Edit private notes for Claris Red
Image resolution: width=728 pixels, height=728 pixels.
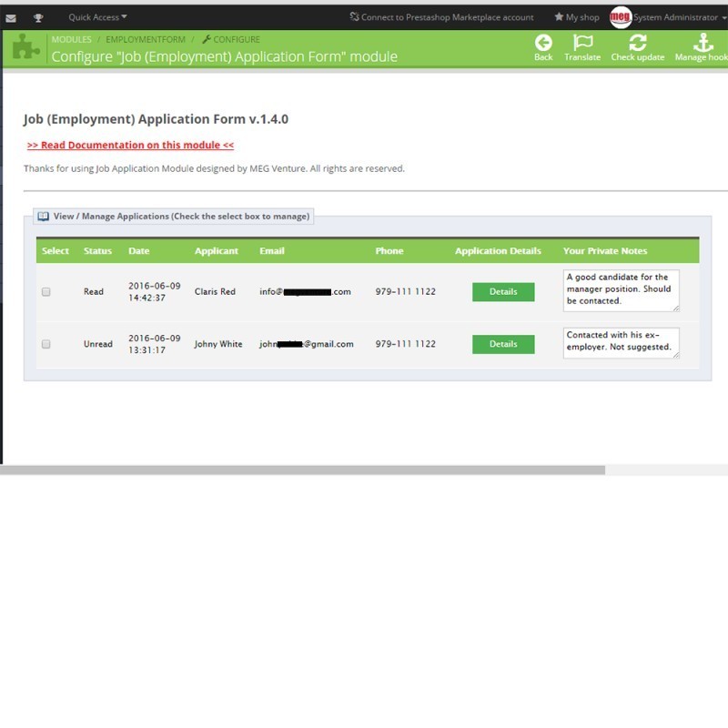coord(622,290)
